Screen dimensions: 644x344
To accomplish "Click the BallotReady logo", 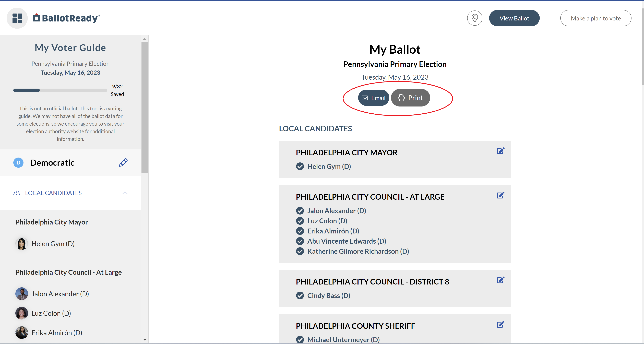I will [66, 18].
